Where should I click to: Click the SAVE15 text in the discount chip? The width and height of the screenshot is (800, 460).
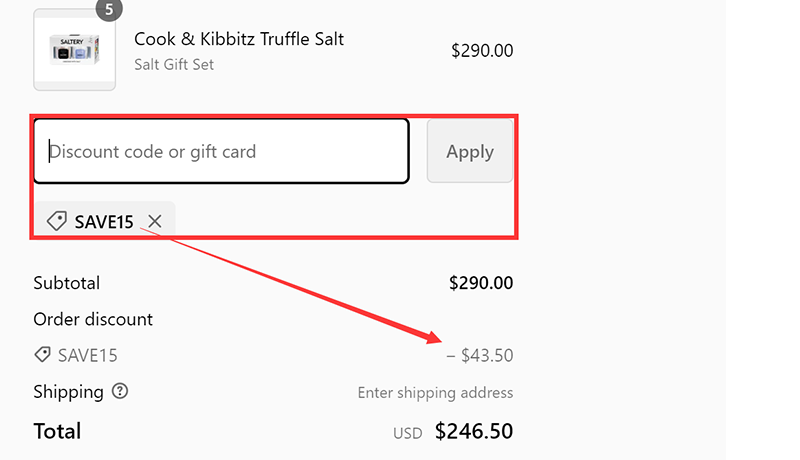point(104,222)
